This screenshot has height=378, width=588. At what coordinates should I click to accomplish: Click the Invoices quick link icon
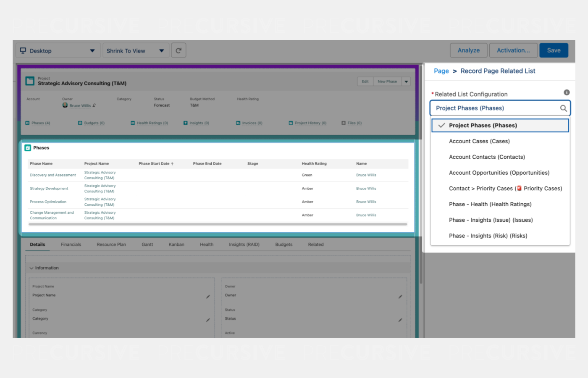pos(238,123)
